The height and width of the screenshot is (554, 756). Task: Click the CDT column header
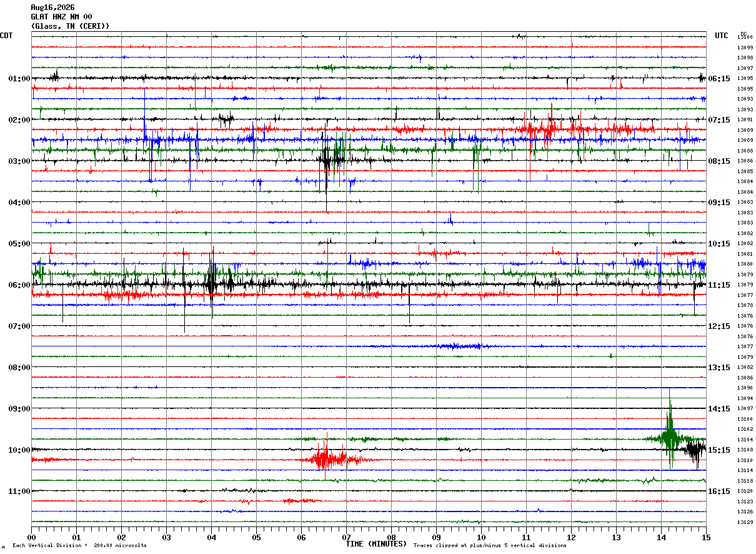pos(6,36)
